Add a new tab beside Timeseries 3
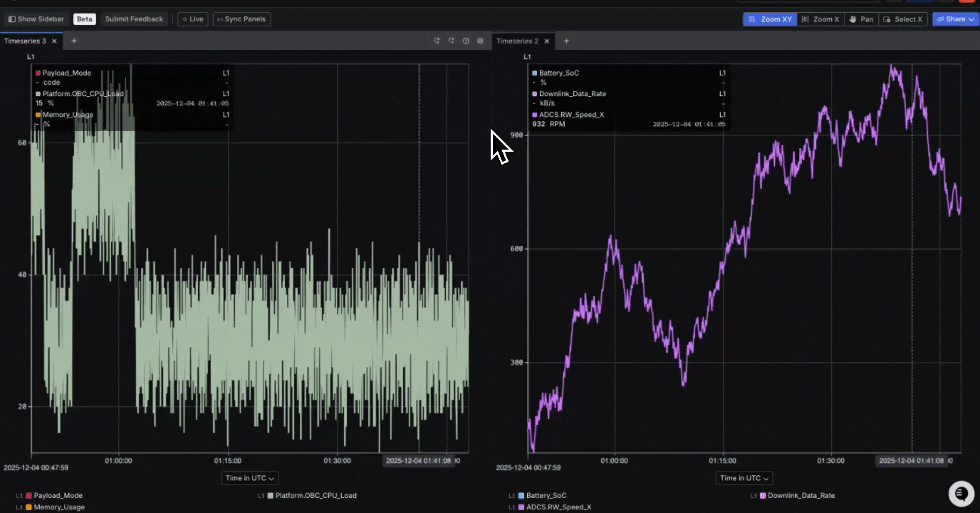The height and width of the screenshot is (513, 980). pos(73,41)
